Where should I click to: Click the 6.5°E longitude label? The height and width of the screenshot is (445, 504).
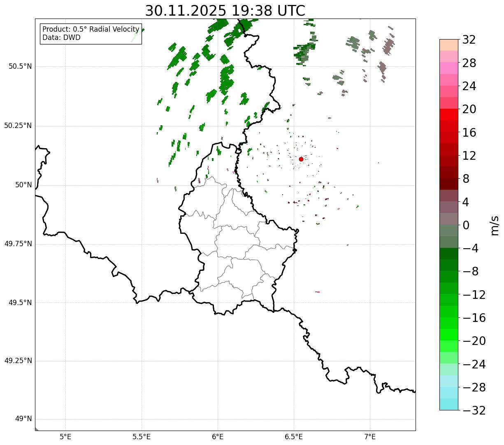(294, 437)
